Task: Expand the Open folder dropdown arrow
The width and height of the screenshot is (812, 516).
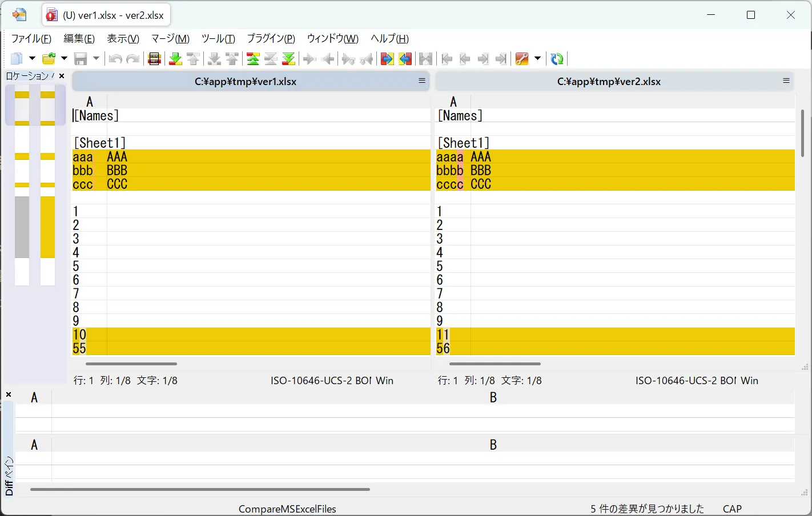Action: [x=64, y=59]
